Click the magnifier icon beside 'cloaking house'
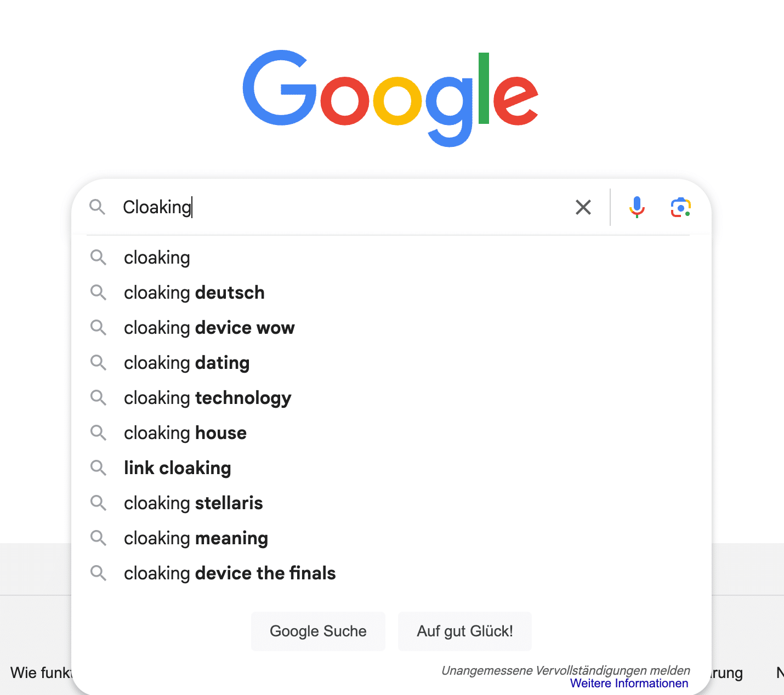Screen dimensions: 784x695 pos(98,433)
